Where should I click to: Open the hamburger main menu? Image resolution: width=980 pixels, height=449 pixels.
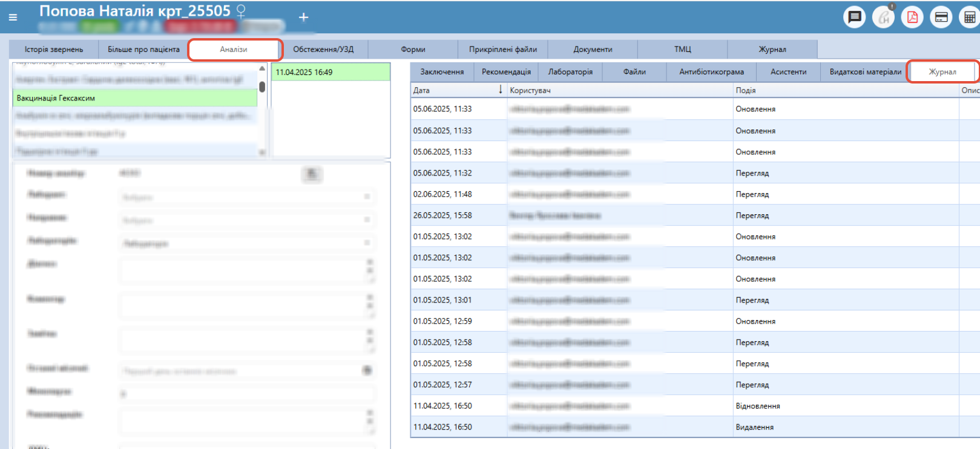[x=13, y=18]
